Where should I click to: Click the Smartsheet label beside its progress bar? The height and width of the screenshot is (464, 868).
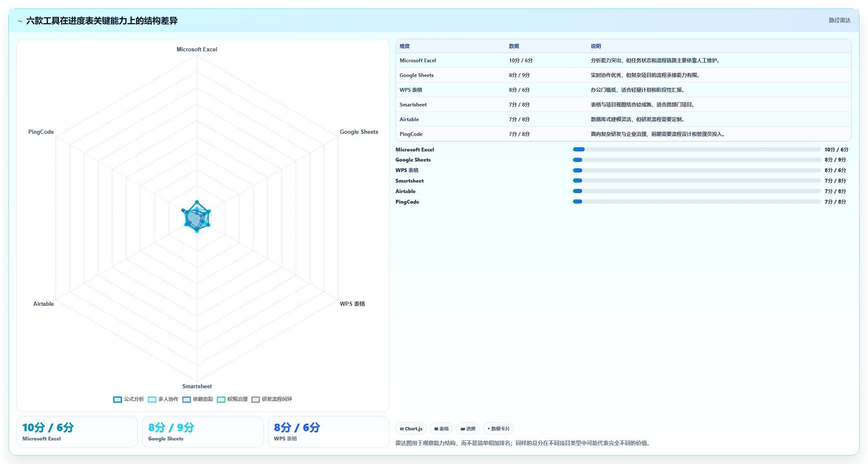[x=409, y=181]
